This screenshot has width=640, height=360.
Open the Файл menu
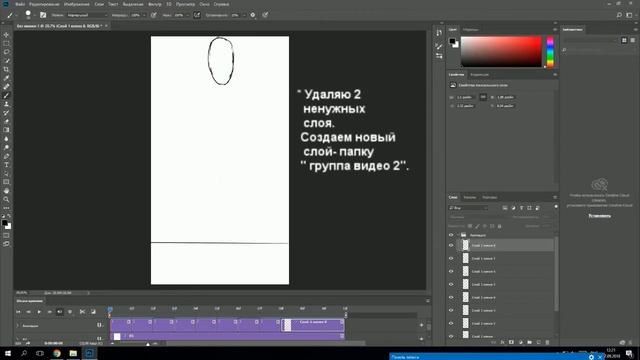click(20, 4)
